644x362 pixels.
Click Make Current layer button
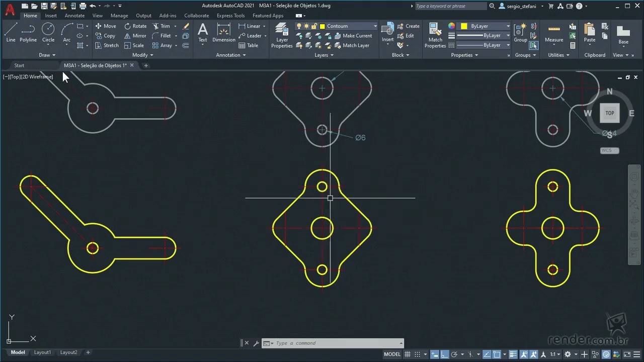353,36
